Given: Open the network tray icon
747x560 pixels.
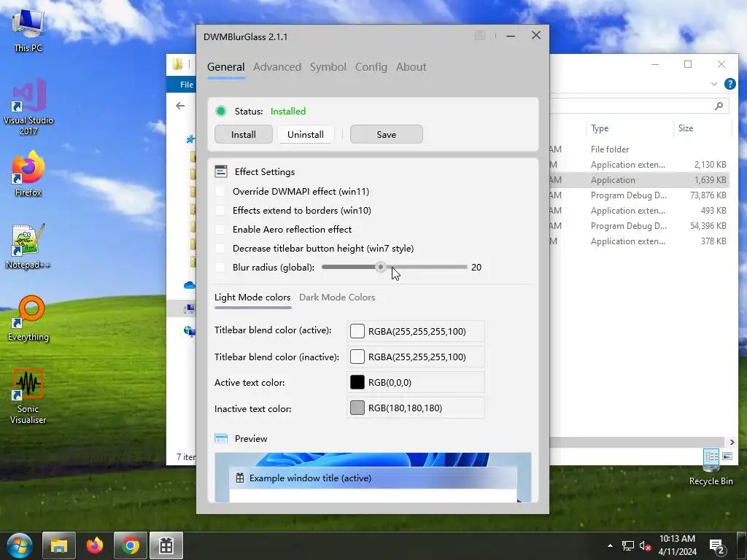Looking at the screenshot, I should 628,545.
